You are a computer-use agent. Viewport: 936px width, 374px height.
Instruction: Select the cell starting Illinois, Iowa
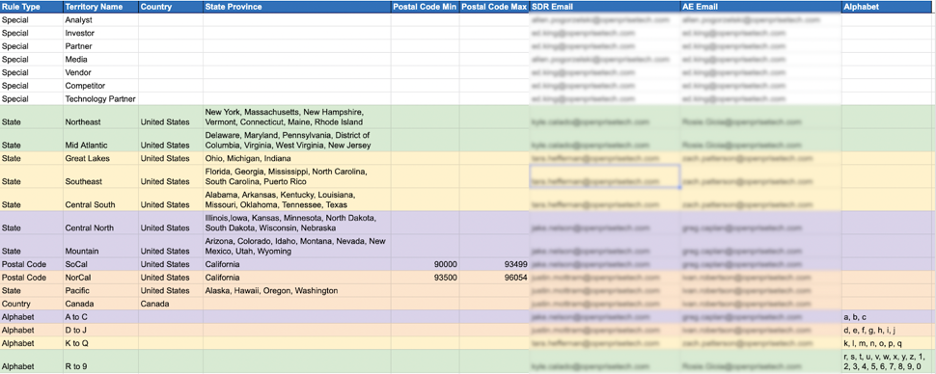tap(297, 222)
